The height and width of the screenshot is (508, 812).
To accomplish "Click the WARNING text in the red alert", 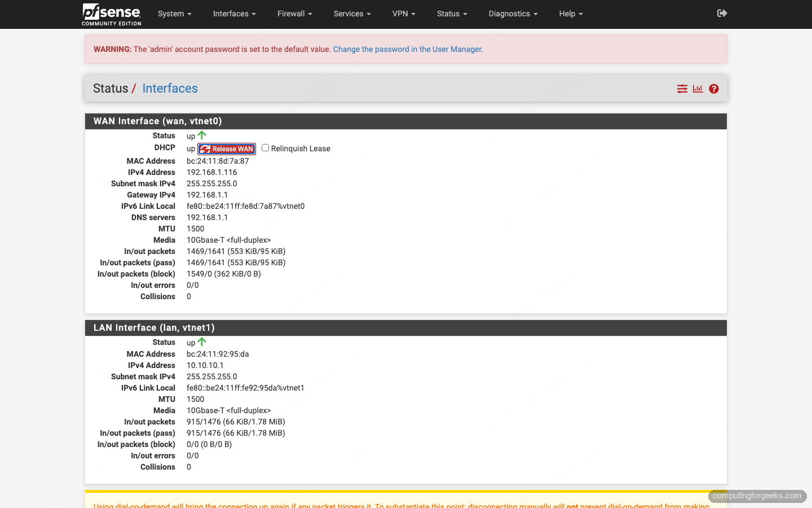I will tap(112, 49).
